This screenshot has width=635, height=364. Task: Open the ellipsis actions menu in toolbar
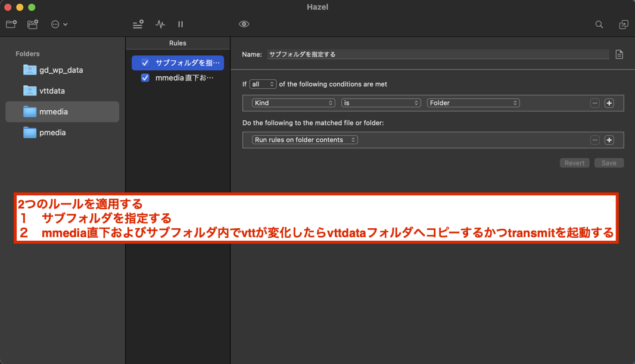click(59, 24)
